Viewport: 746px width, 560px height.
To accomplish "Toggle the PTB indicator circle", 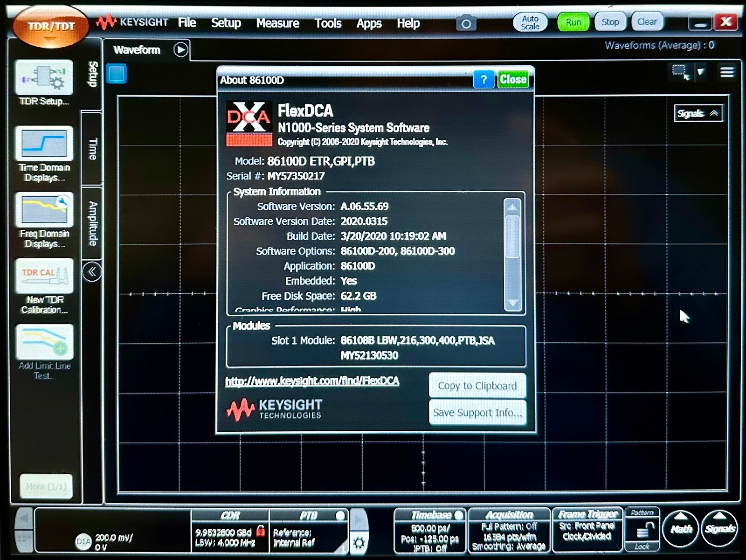I will point(340,515).
